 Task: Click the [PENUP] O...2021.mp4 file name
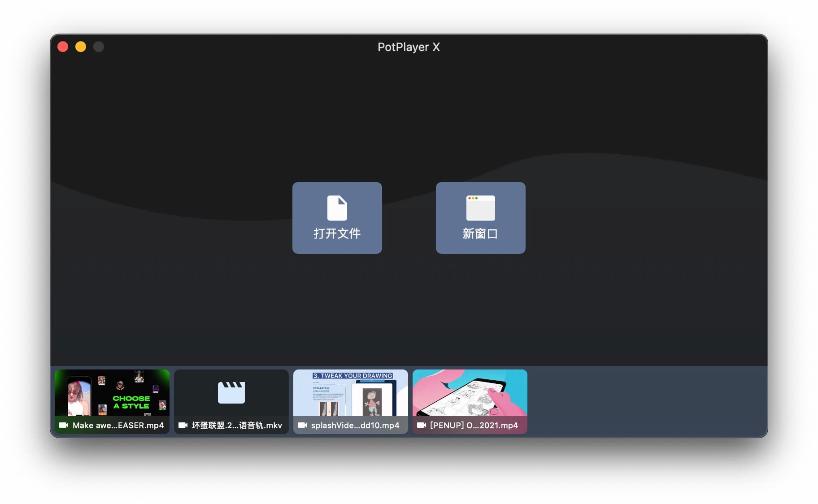tap(474, 425)
